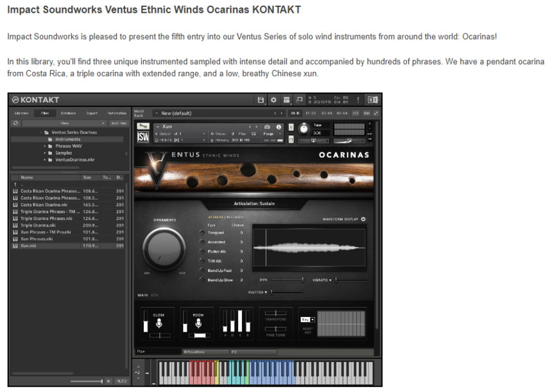
Task: Click the Close microphone icon
Action: click(x=159, y=323)
